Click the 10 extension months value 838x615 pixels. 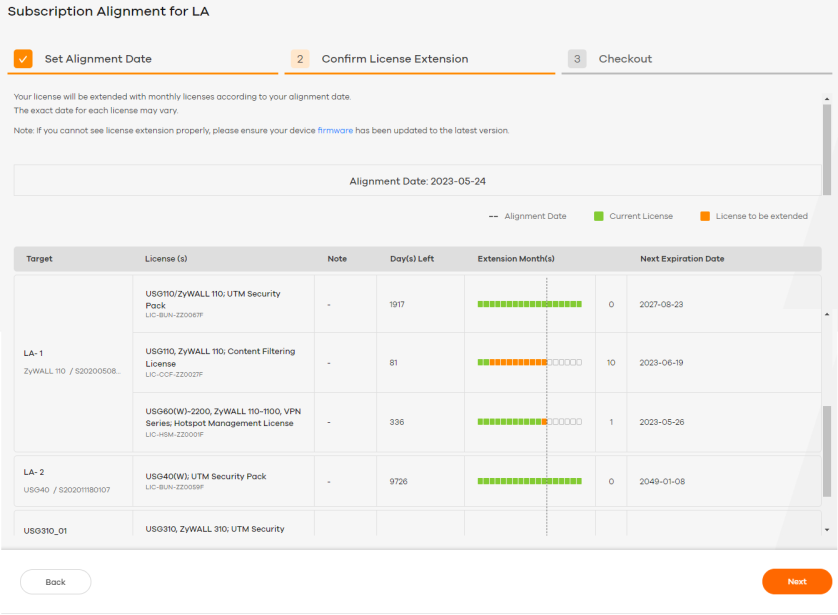coord(611,362)
